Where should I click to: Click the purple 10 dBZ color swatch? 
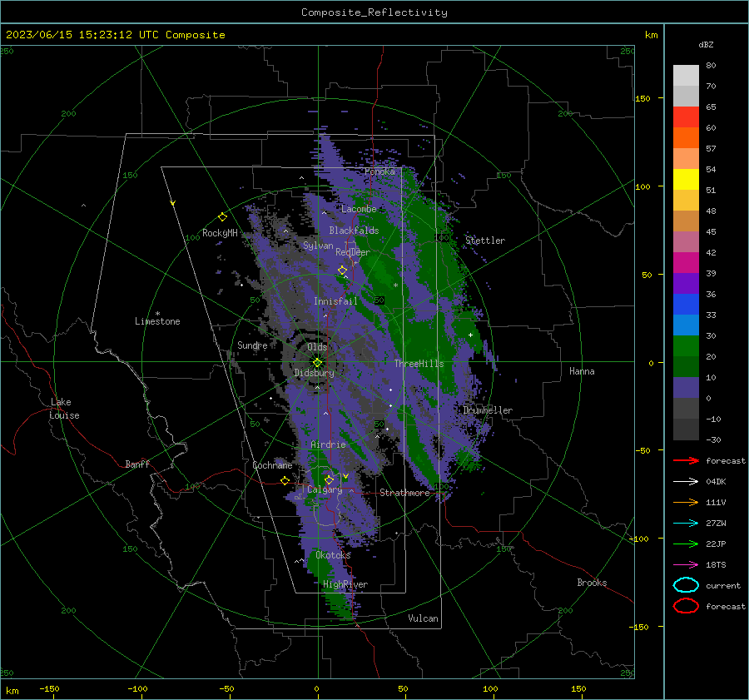686,387
